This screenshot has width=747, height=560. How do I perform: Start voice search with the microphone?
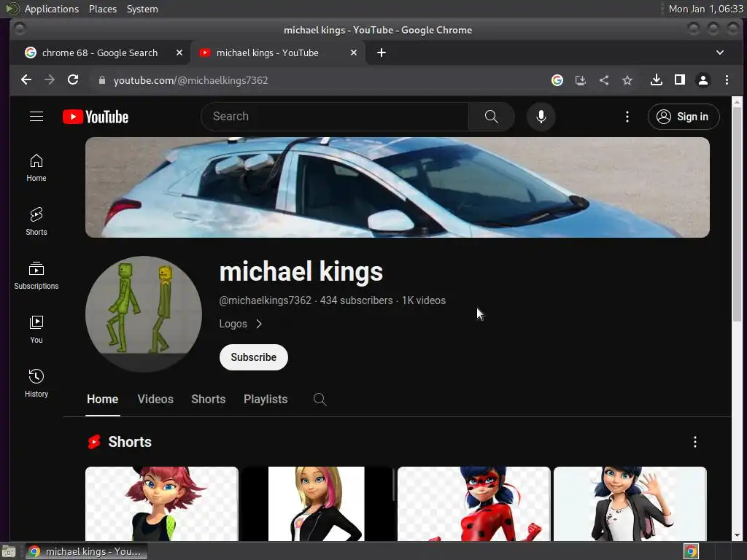[541, 117]
